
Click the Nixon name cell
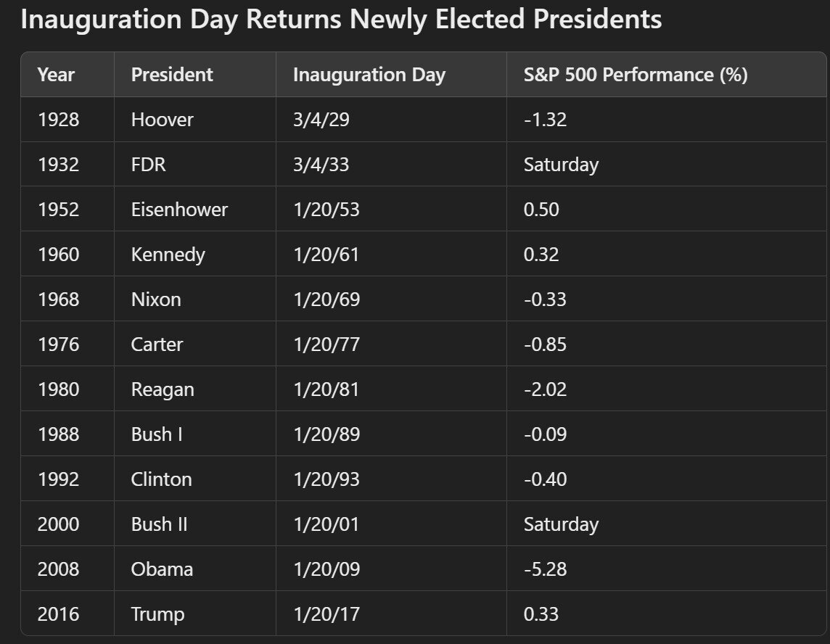(156, 300)
